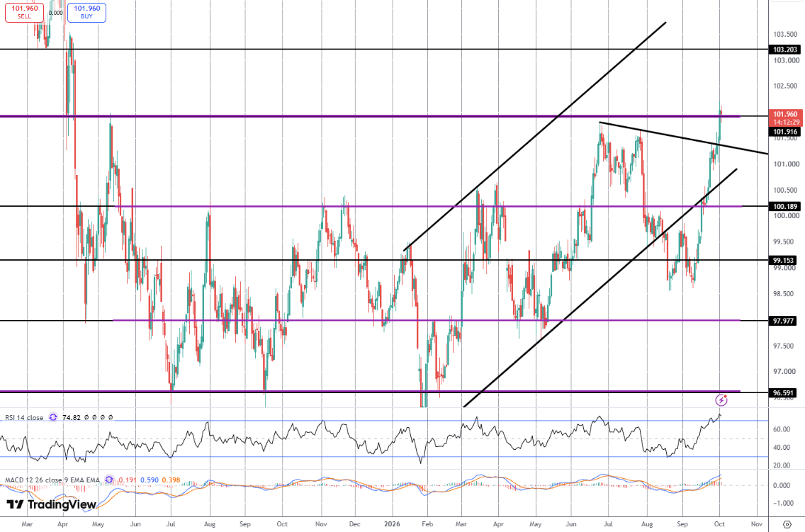Click the 96.591 price line label

(x=784, y=393)
